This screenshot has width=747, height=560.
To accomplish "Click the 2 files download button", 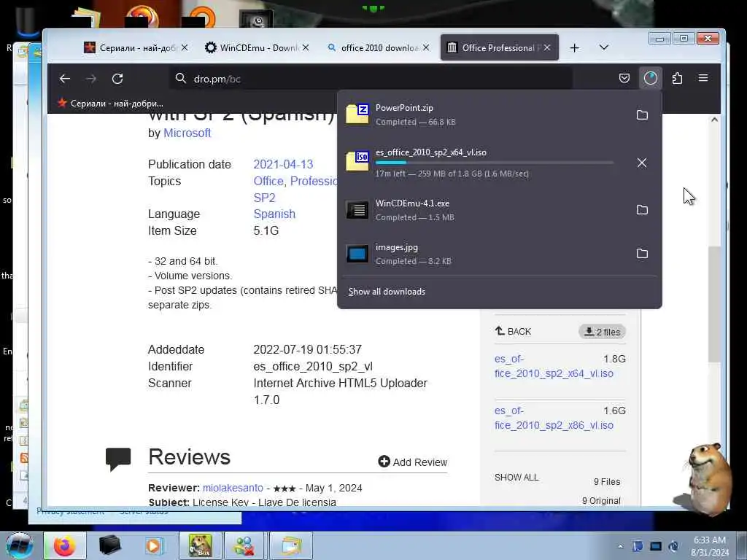I will point(602,332).
